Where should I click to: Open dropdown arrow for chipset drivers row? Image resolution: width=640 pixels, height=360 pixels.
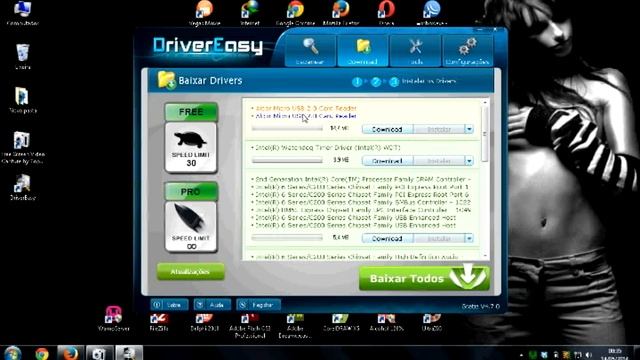click(x=469, y=238)
